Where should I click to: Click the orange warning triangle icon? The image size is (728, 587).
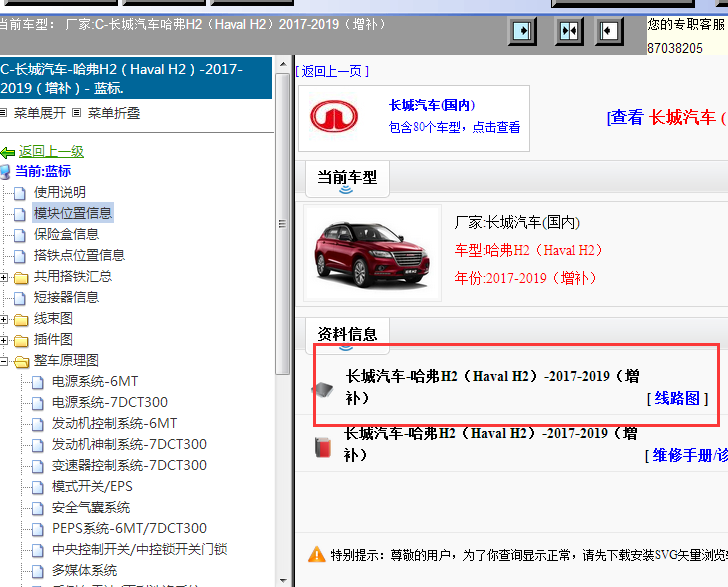click(317, 554)
